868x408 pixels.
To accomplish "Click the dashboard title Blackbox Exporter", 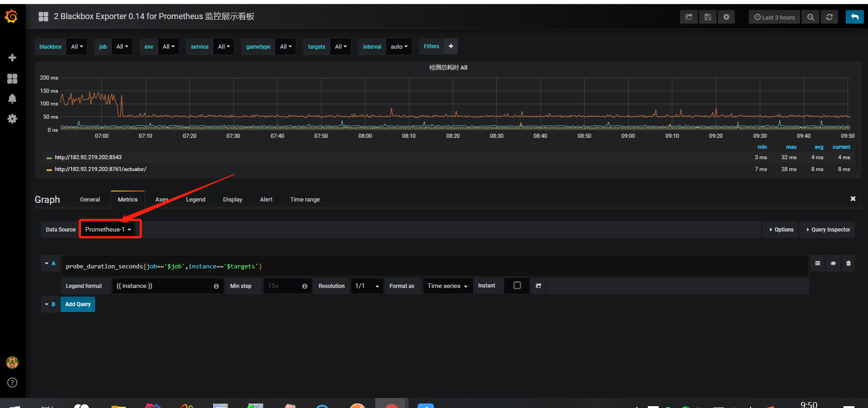I will pos(154,16).
